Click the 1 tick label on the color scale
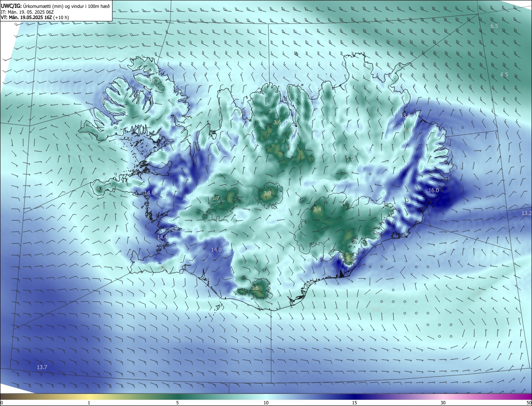532x406 pixels. pyautogui.click(x=89, y=403)
